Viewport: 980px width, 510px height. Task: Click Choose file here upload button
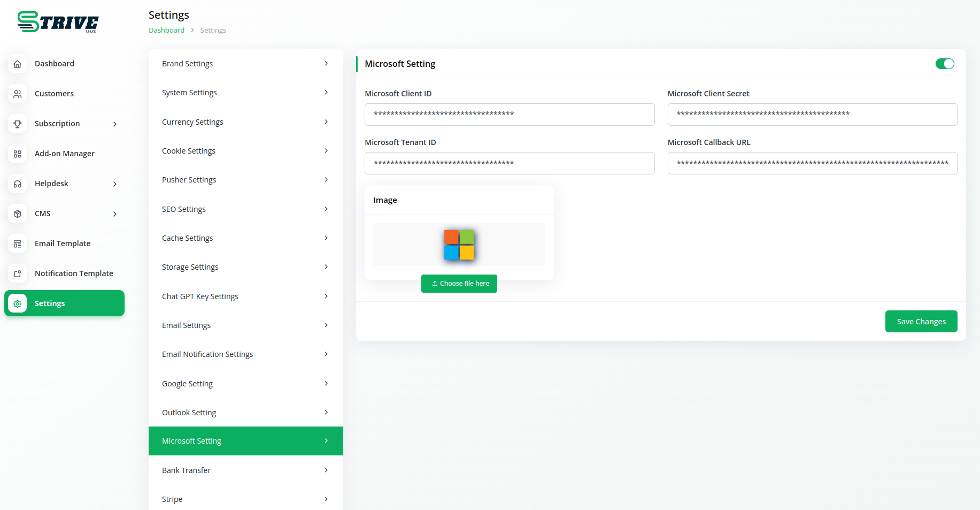click(459, 284)
